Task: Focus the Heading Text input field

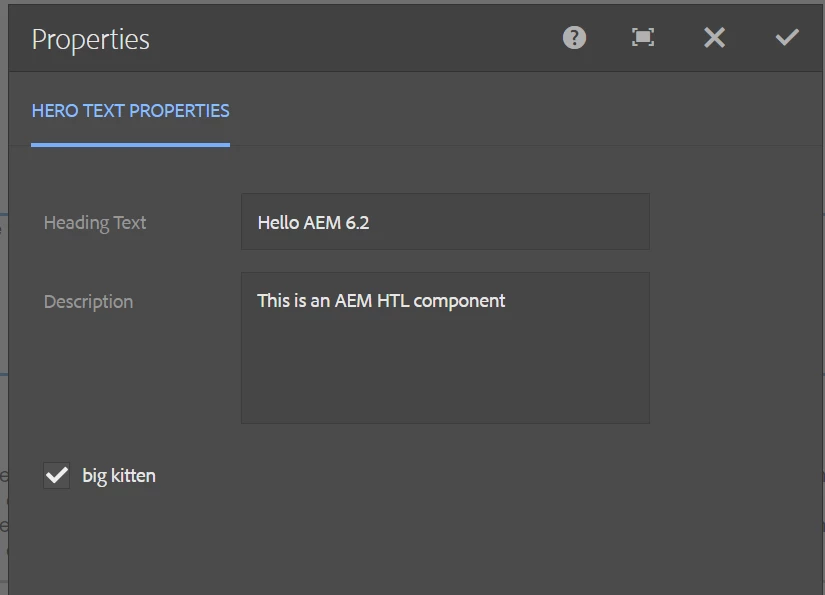Action: (445, 221)
